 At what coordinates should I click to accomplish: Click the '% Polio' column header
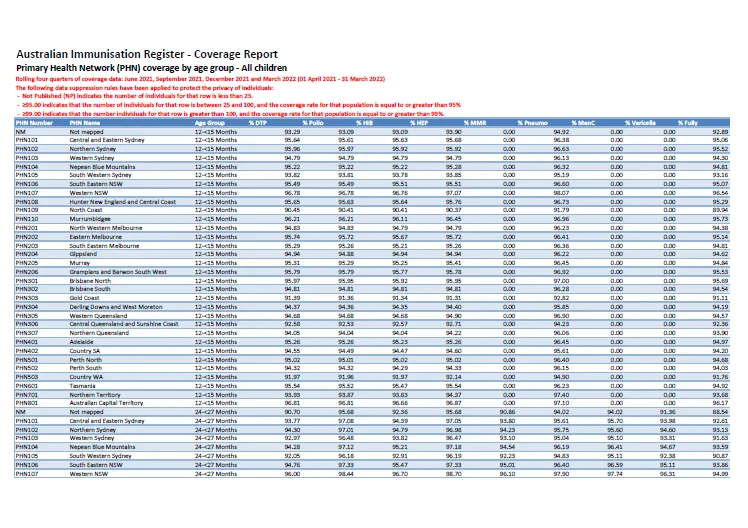coord(312,123)
